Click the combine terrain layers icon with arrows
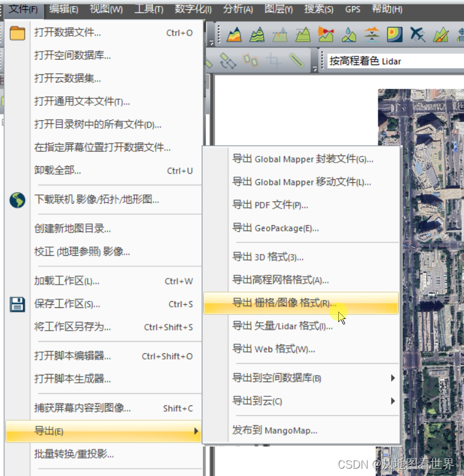The image size is (464, 476). pos(372,34)
